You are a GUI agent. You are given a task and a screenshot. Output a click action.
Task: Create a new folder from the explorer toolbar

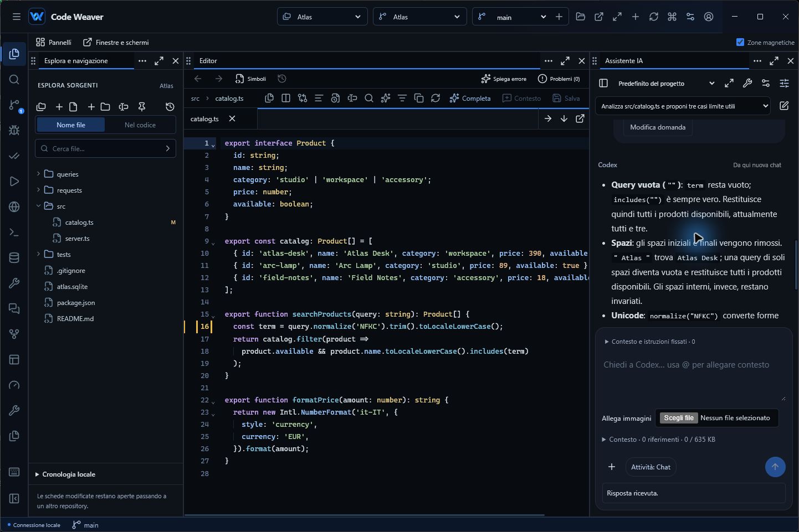[100, 107]
